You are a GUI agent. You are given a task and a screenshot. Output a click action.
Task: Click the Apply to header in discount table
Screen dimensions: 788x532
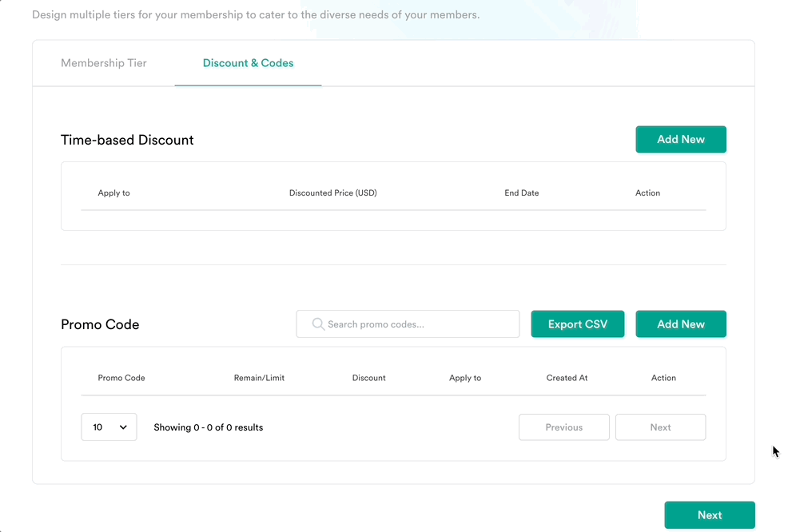click(113, 193)
